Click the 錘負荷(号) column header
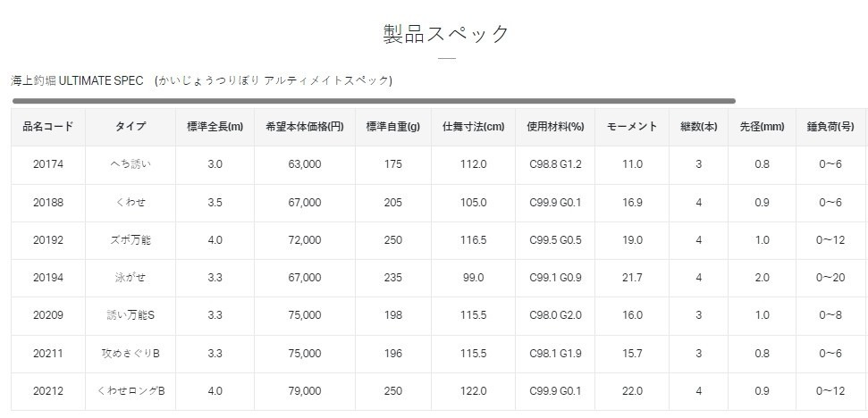Image resolution: width=868 pixels, height=418 pixels. click(x=829, y=127)
